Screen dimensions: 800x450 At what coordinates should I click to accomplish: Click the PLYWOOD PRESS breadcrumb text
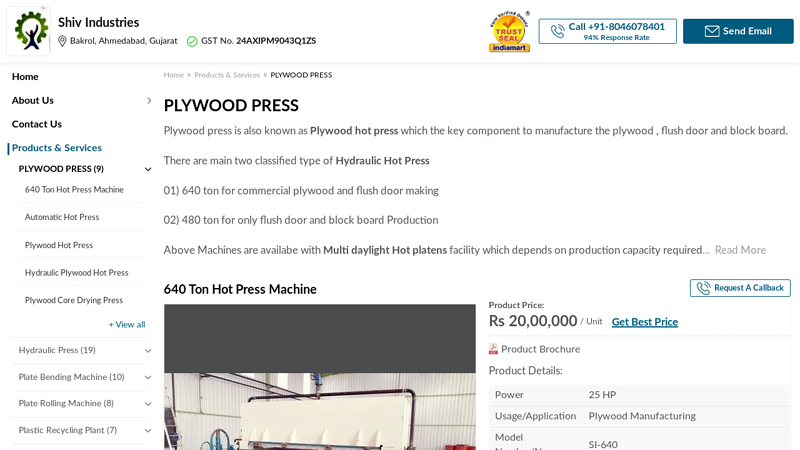(x=301, y=75)
